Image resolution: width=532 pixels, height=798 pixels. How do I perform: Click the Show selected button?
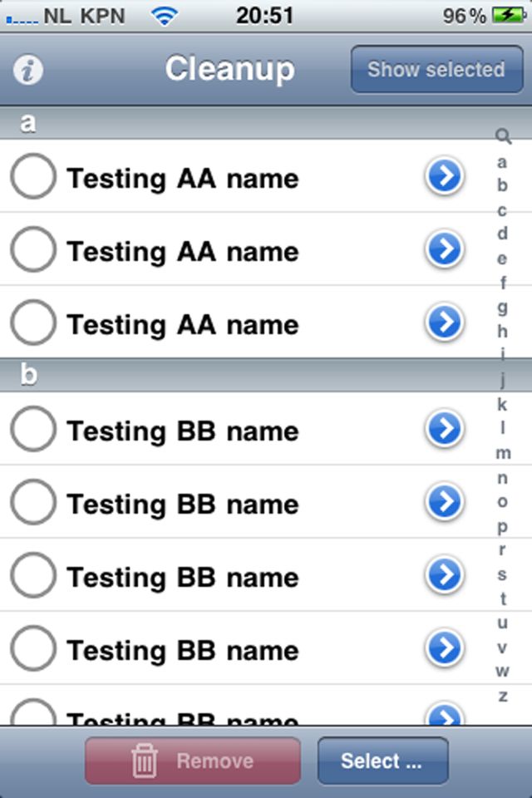[x=436, y=69]
